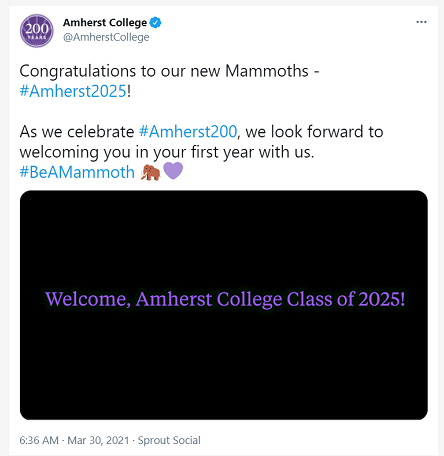Follow the #Amherst200 hashtag link
444x456 pixels.
pos(188,132)
